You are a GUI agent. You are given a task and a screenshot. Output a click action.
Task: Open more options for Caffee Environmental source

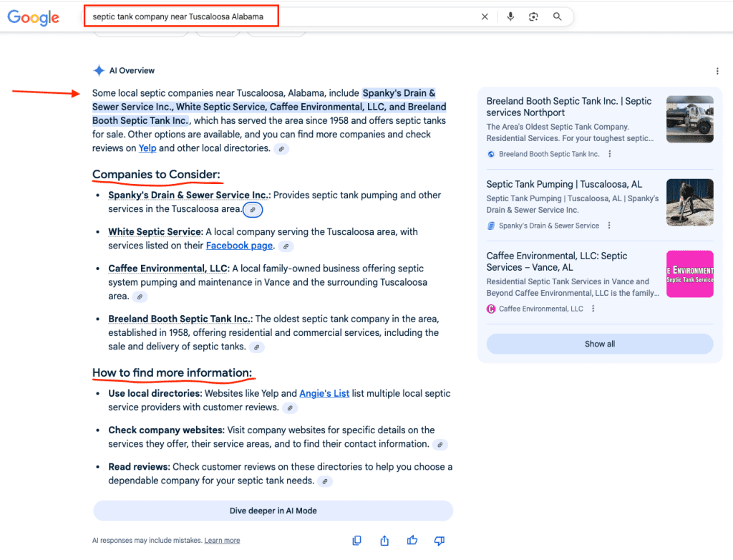point(593,309)
